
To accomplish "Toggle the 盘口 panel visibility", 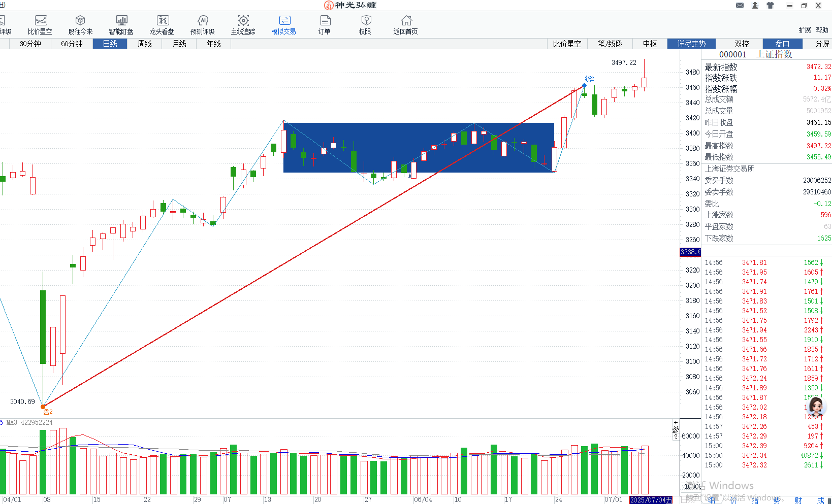I will pyautogui.click(x=782, y=44).
